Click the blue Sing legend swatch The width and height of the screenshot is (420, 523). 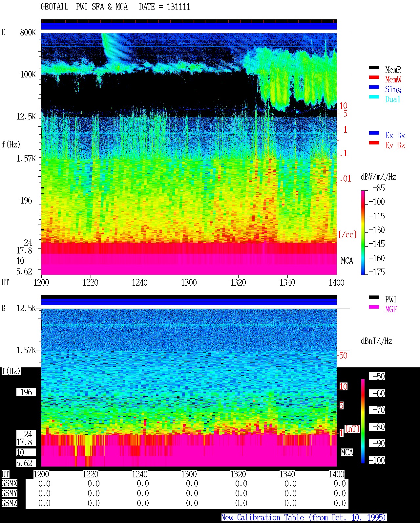coord(374,87)
